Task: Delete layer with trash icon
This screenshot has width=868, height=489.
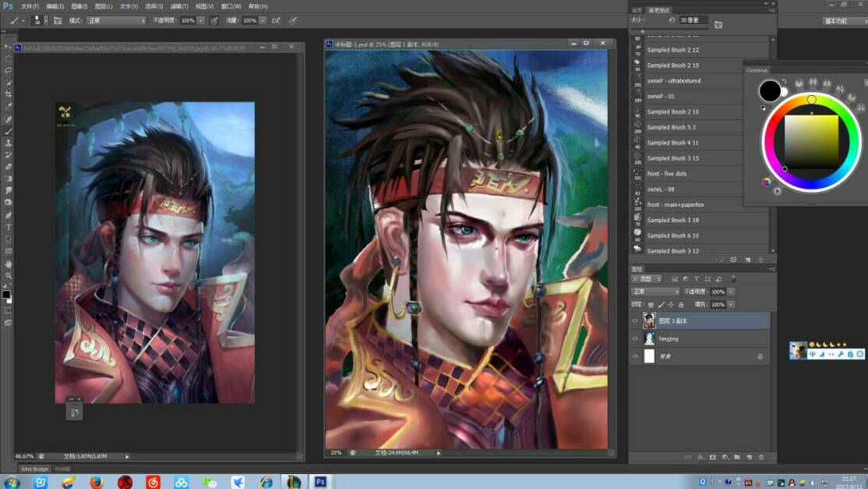Action: coord(761,457)
